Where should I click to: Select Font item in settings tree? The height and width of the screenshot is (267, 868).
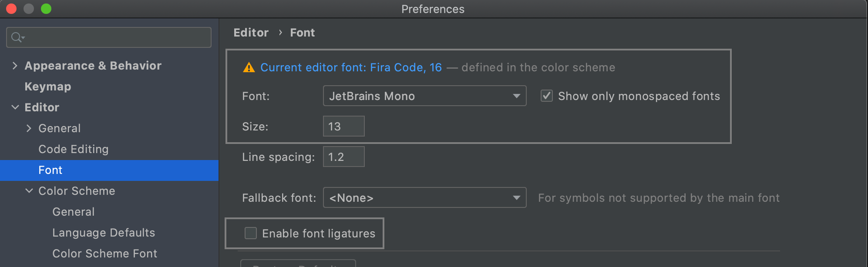pos(50,170)
